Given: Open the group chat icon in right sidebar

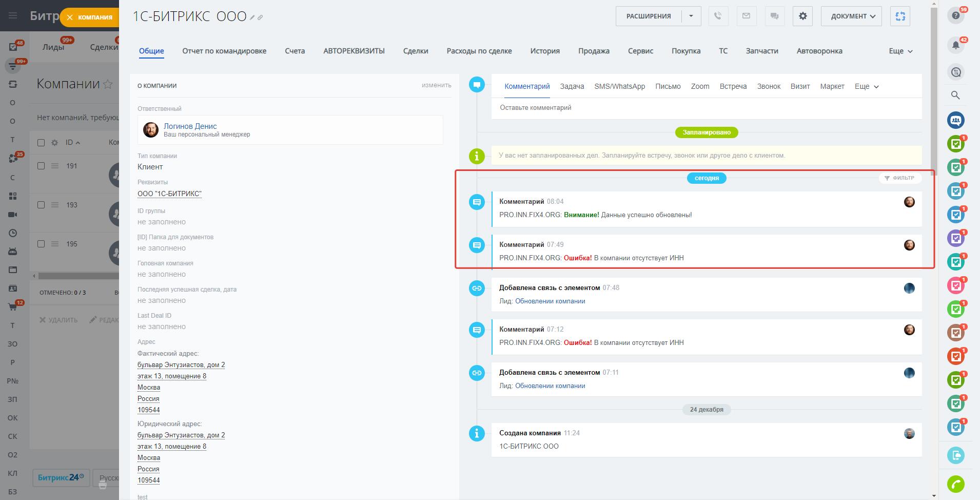Looking at the screenshot, I should [956, 120].
